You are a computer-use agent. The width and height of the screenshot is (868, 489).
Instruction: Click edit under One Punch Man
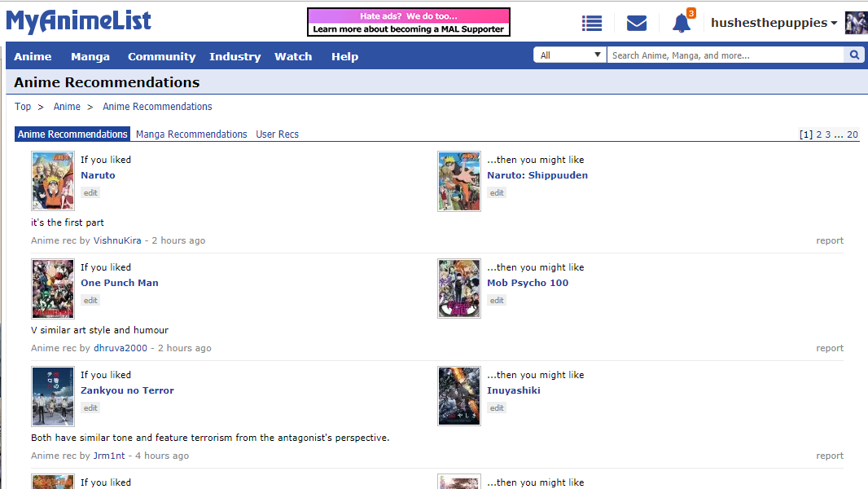(x=90, y=301)
